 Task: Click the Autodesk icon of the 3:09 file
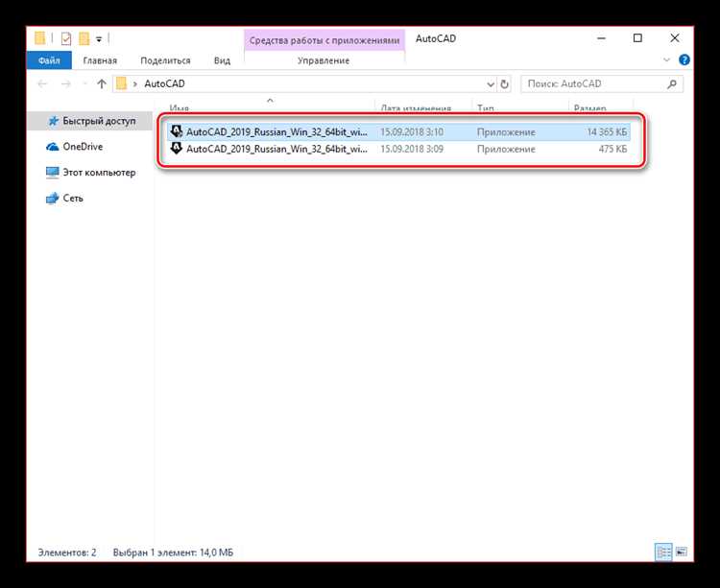point(177,149)
